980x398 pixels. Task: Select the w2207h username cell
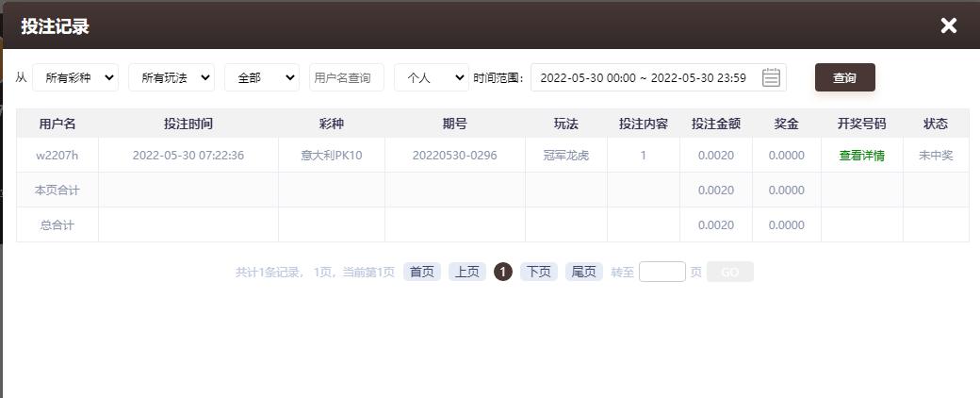pos(57,156)
